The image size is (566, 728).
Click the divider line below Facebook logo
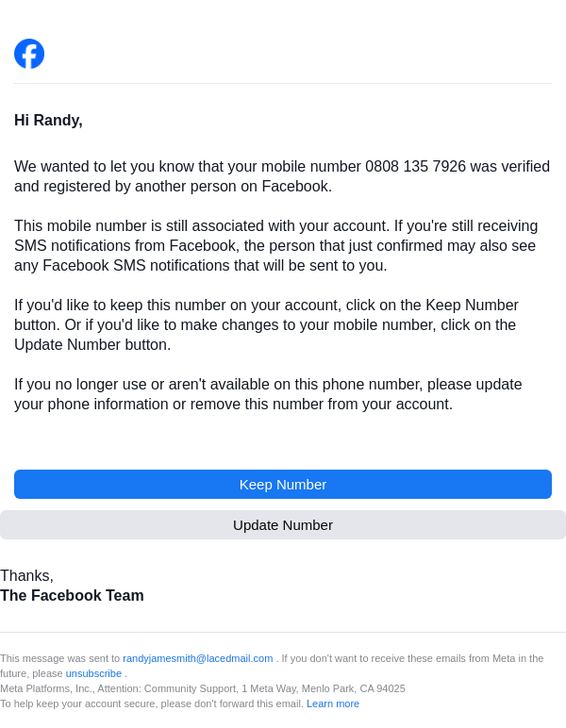(283, 84)
